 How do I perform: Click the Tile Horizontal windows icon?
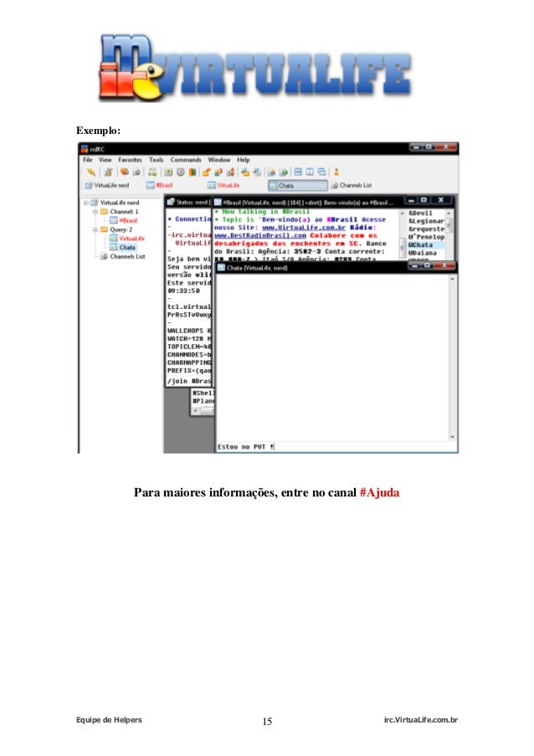(x=298, y=172)
